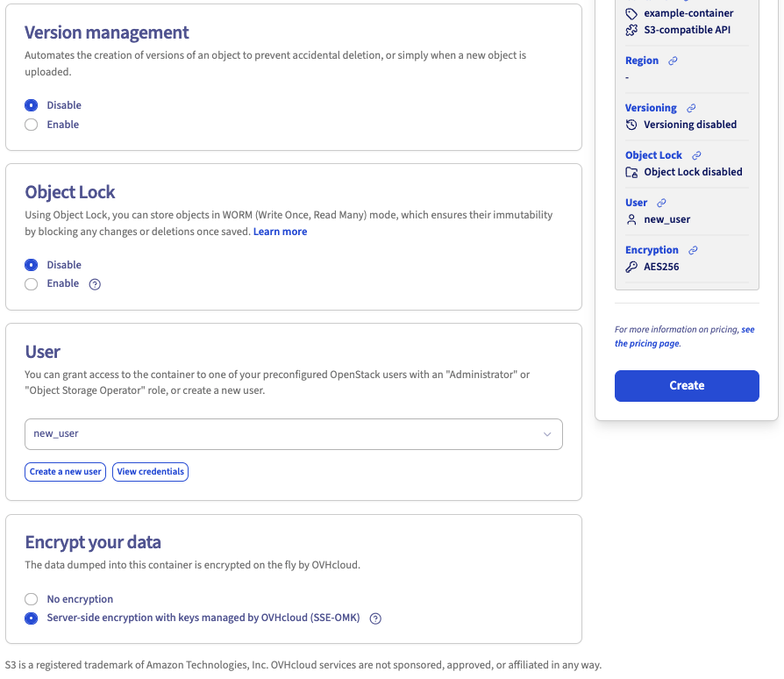
Task: Click the Encrypt your data heading
Action: coord(93,542)
